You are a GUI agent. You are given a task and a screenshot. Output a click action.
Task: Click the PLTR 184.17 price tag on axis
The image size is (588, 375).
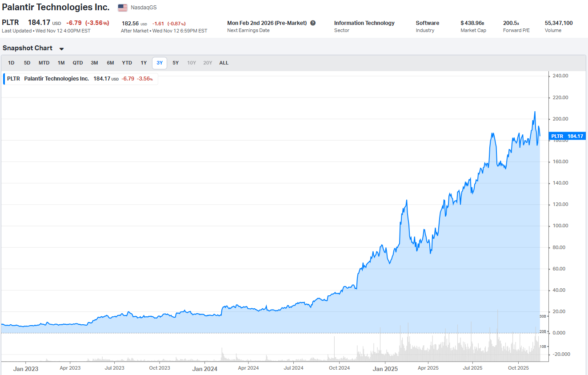click(567, 136)
